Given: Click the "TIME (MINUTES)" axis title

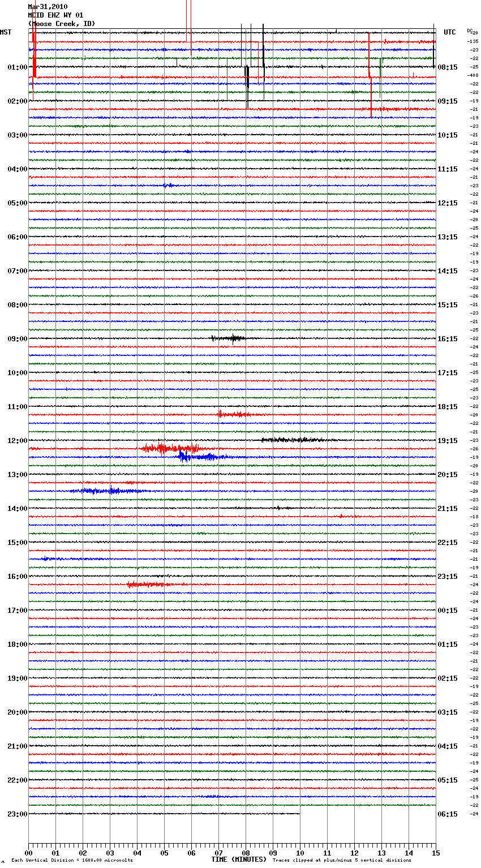Looking at the screenshot, I should (239, 860).
